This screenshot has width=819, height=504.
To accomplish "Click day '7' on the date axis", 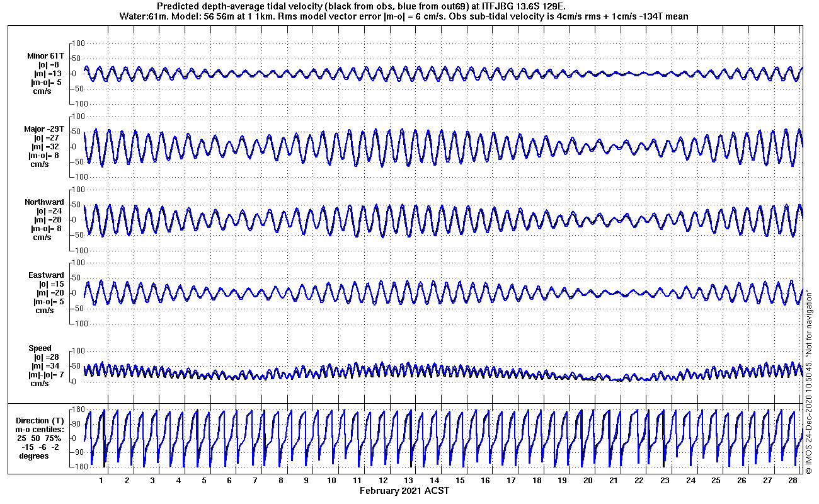I will coord(255,481).
